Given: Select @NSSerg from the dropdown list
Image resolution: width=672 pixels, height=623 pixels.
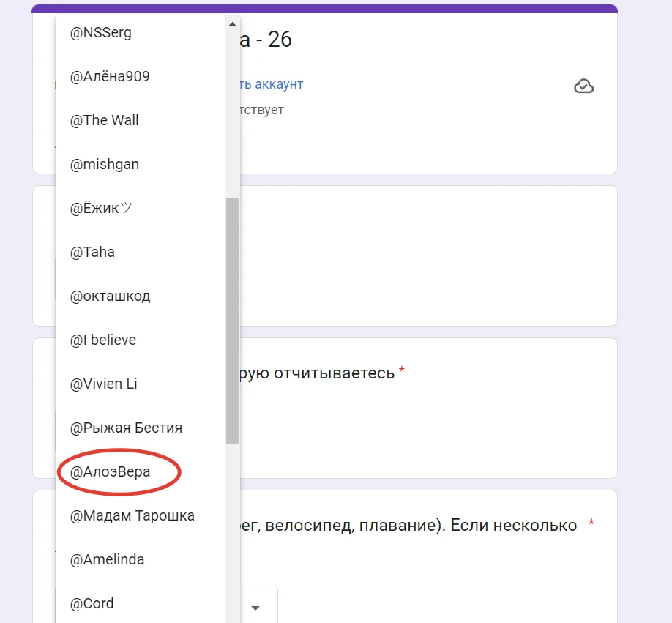Looking at the screenshot, I should [101, 33].
